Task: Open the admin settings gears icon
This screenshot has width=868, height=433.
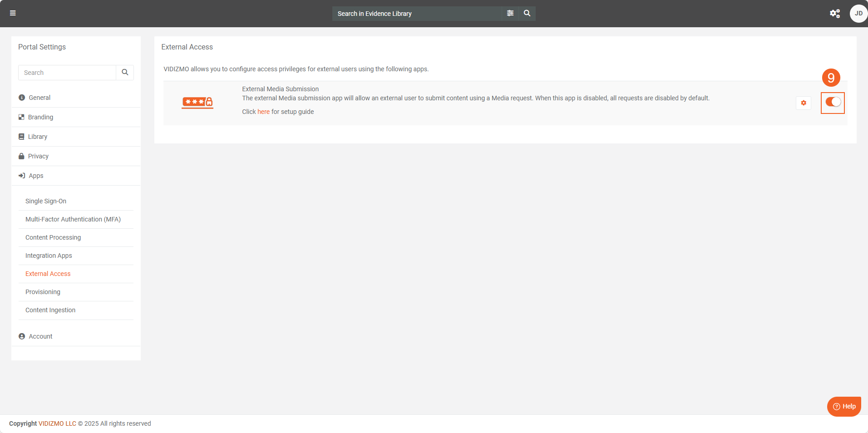Action: coord(834,14)
